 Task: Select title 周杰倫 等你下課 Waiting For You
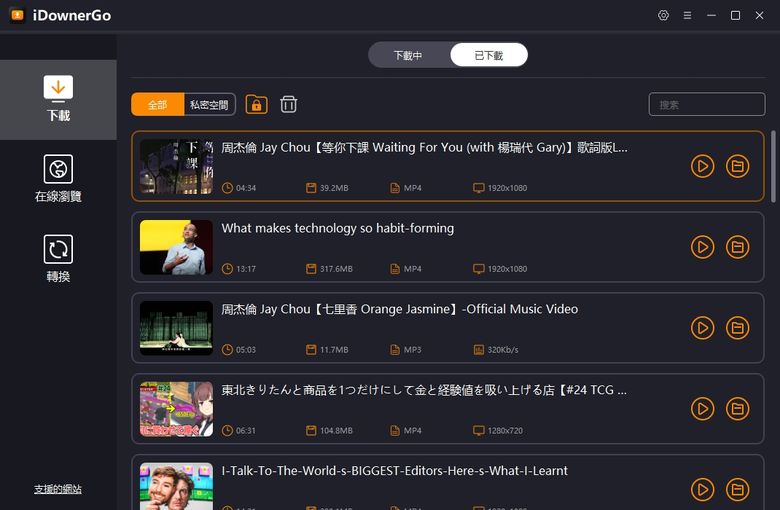point(424,148)
